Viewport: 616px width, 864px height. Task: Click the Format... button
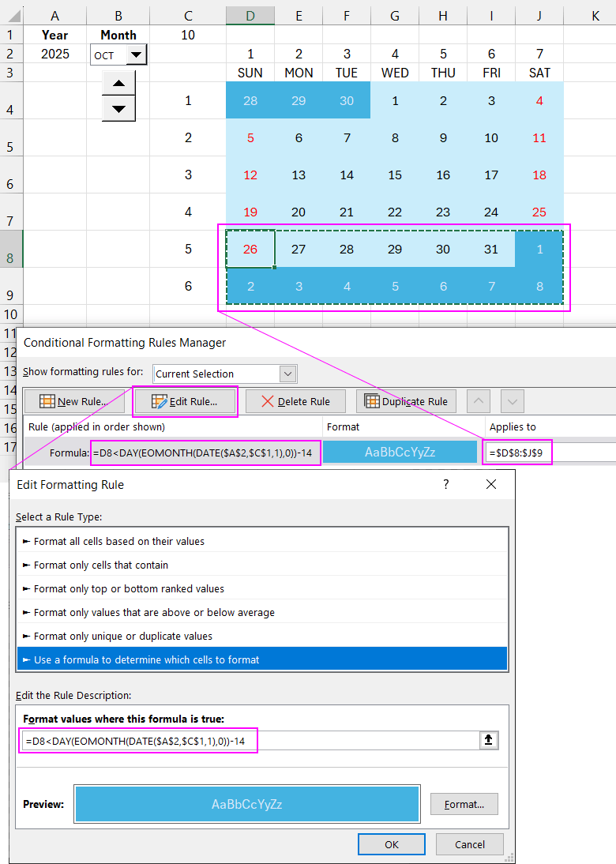coord(464,804)
